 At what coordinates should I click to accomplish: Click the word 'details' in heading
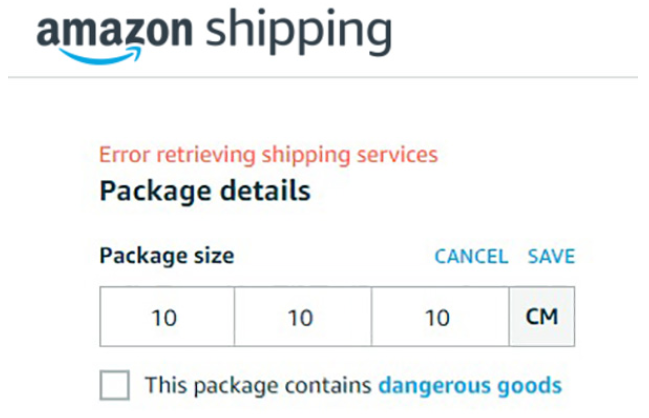click(x=265, y=191)
